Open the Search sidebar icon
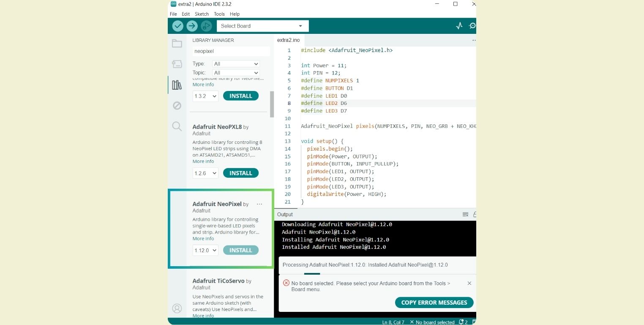 pyautogui.click(x=177, y=126)
